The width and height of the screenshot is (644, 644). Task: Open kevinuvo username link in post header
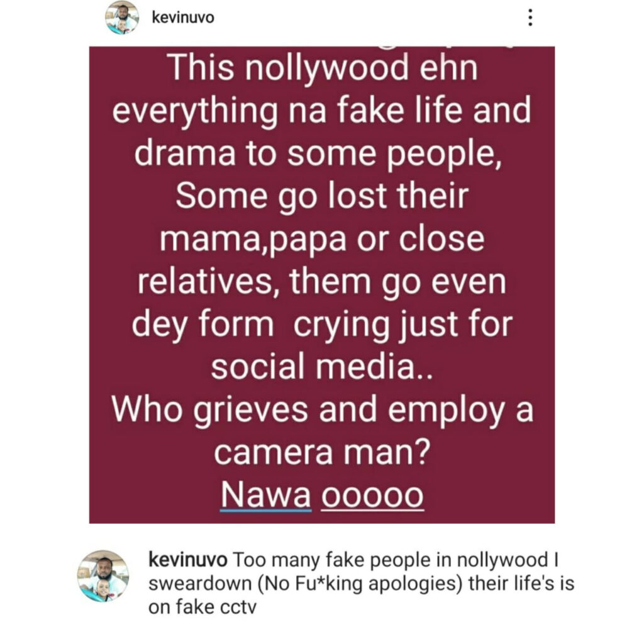tap(183, 18)
